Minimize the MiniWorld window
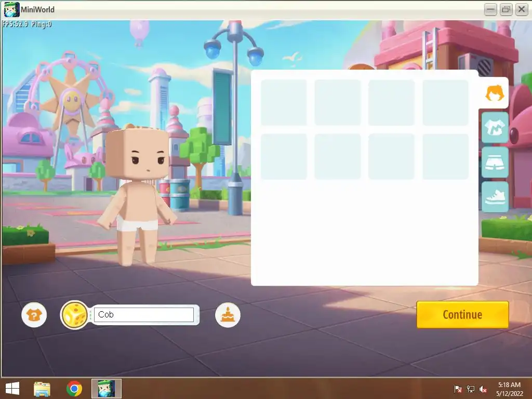532x399 pixels. click(x=490, y=9)
